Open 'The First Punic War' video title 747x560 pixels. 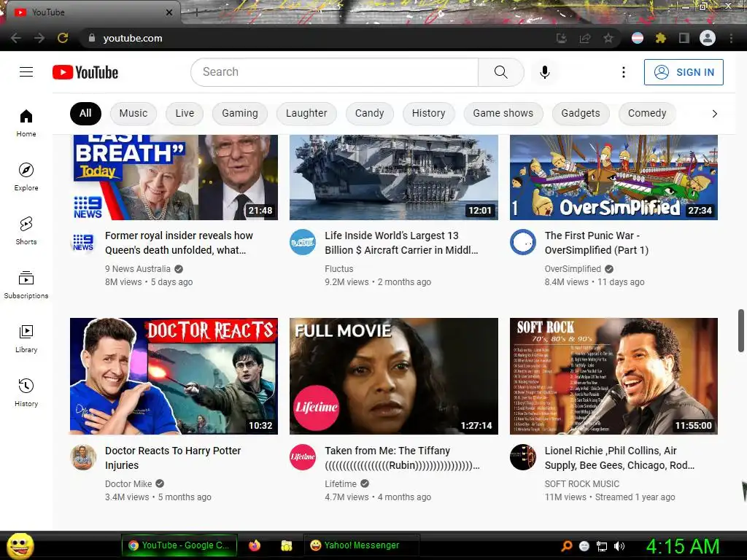coord(597,243)
